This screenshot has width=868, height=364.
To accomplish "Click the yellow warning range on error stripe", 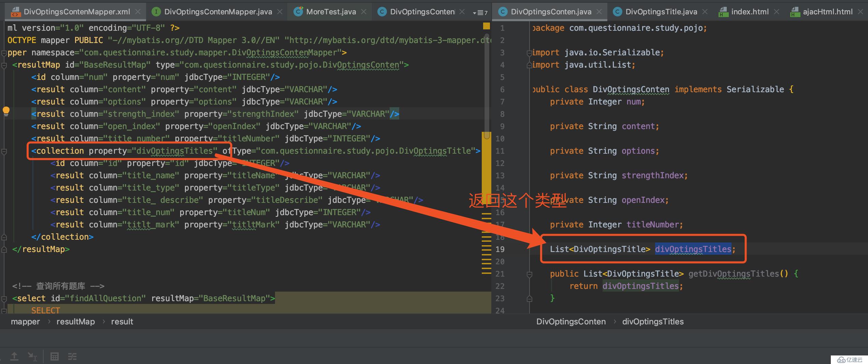I will [x=486, y=167].
